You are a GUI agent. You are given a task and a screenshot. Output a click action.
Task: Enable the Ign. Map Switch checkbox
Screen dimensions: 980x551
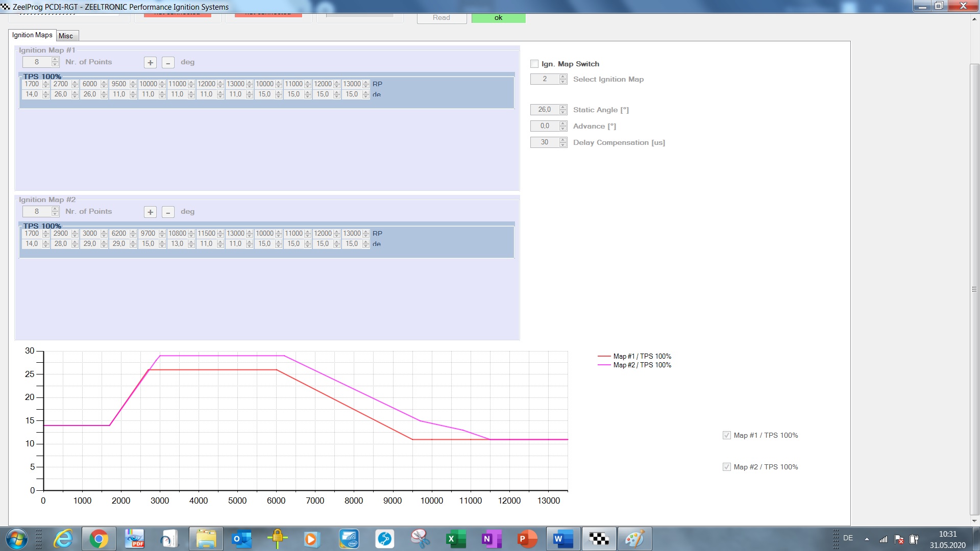point(534,64)
